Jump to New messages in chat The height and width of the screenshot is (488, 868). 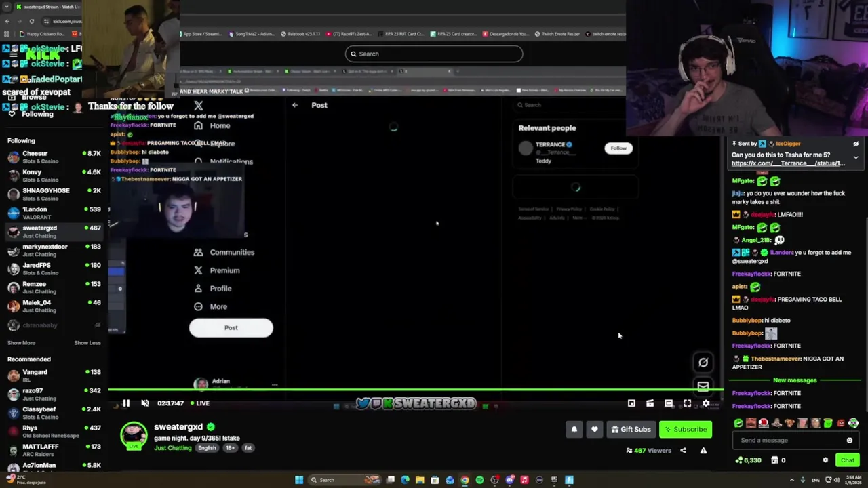point(795,380)
